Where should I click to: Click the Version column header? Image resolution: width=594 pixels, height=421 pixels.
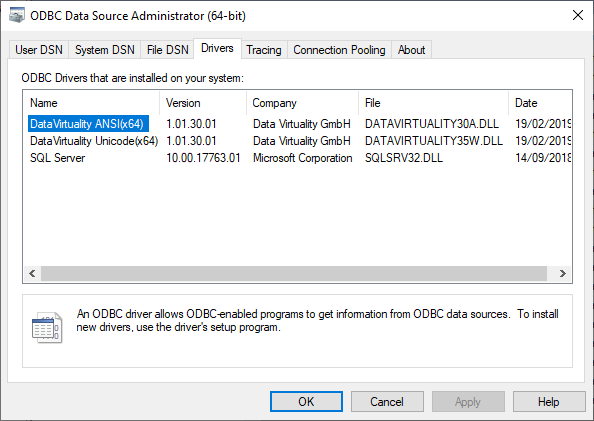[203, 103]
